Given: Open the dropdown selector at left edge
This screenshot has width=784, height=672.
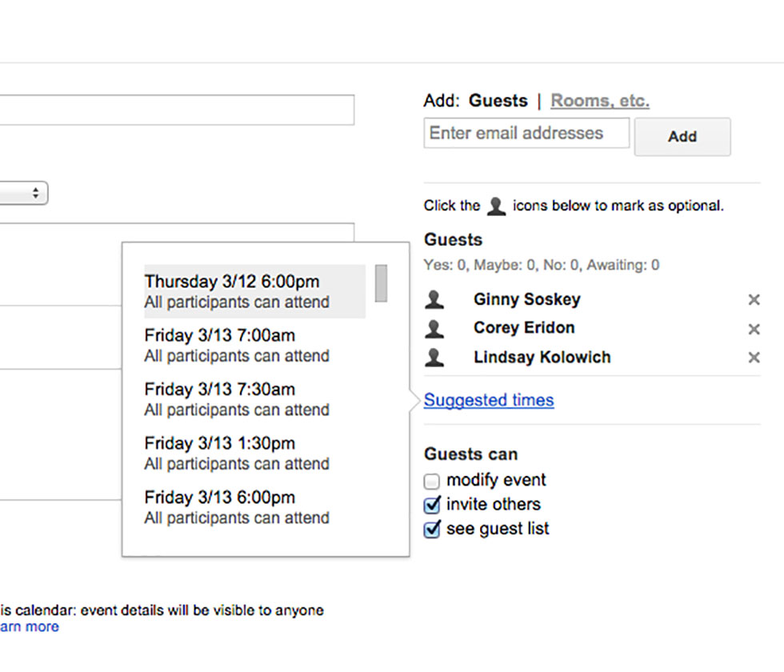Looking at the screenshot, I should [x=24, y=194].
